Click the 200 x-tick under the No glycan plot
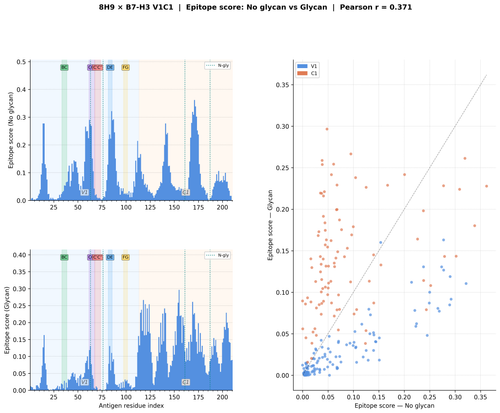The height and width of the screenshot is (413, 500). pyautogui.click(x=222, y=207)
